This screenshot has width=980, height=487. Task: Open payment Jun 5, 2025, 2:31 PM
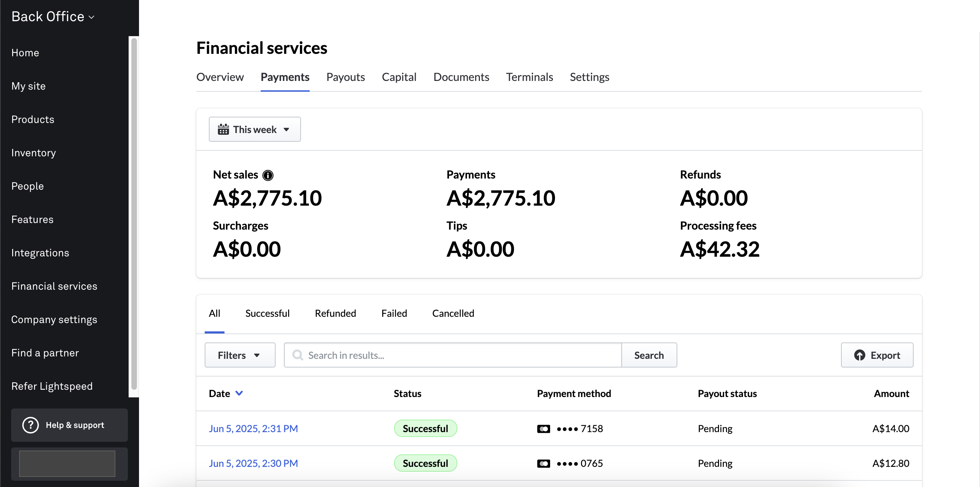[253, 429]
